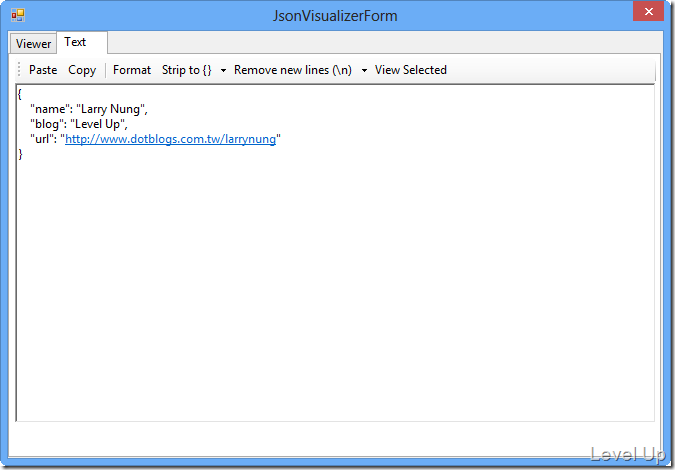Close the JsonVisualizerForm window
675x470 pixels.
coord(649,11)
